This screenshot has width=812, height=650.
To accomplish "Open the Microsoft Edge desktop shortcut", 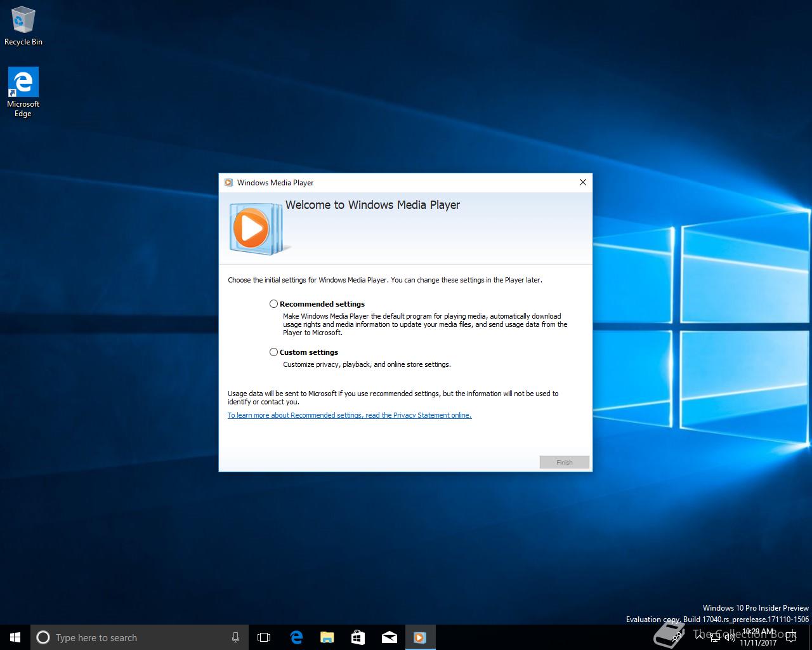I will 23,93.
